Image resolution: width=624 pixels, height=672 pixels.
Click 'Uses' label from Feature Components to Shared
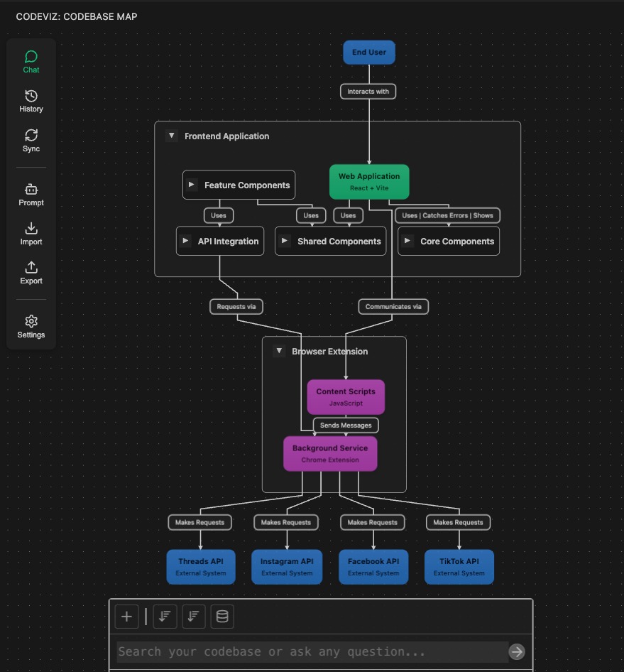coord(311,215)
